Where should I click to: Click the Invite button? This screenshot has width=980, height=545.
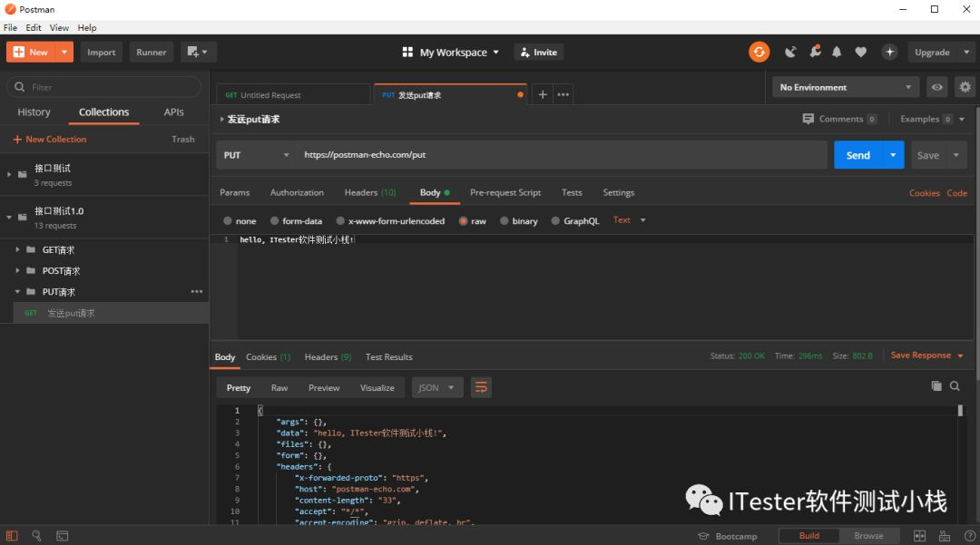pos(539,53)
